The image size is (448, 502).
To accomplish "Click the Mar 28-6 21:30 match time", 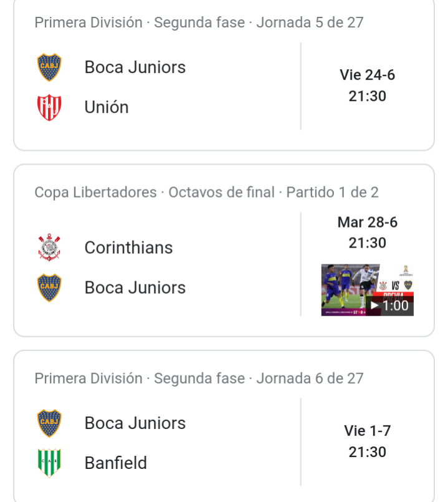I will pos(368,233).
